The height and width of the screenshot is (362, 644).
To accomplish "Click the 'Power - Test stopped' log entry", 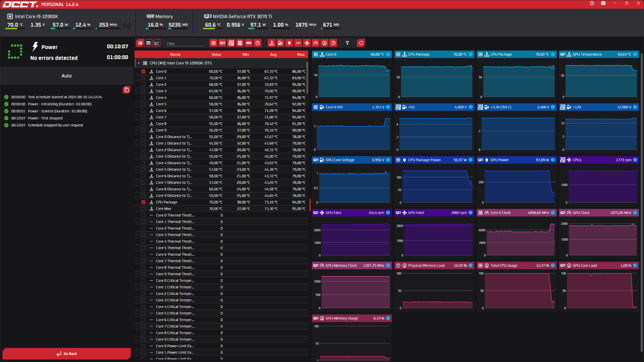I will tap(45, 118).
